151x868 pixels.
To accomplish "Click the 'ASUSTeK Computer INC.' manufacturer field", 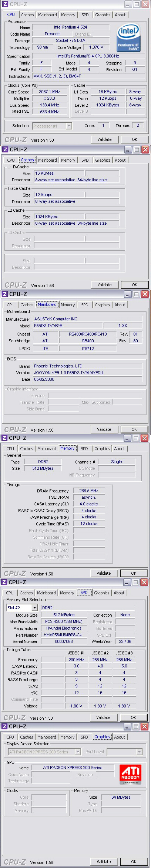I will (x=87, y=319).
